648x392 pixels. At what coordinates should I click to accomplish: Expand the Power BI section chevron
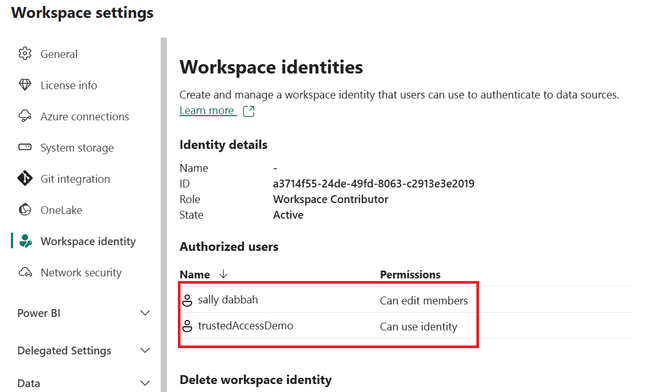pos(145,313)
